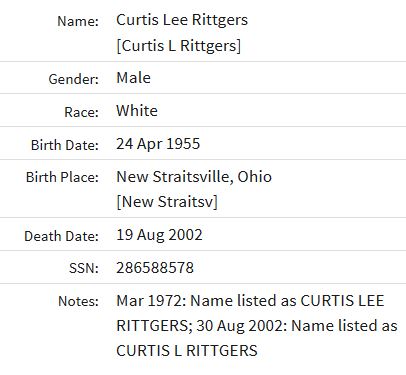Image resolution: width=406 pixels, height=375 pixels.
Task: Click the Death Date label
Action: tap(62, 236)
